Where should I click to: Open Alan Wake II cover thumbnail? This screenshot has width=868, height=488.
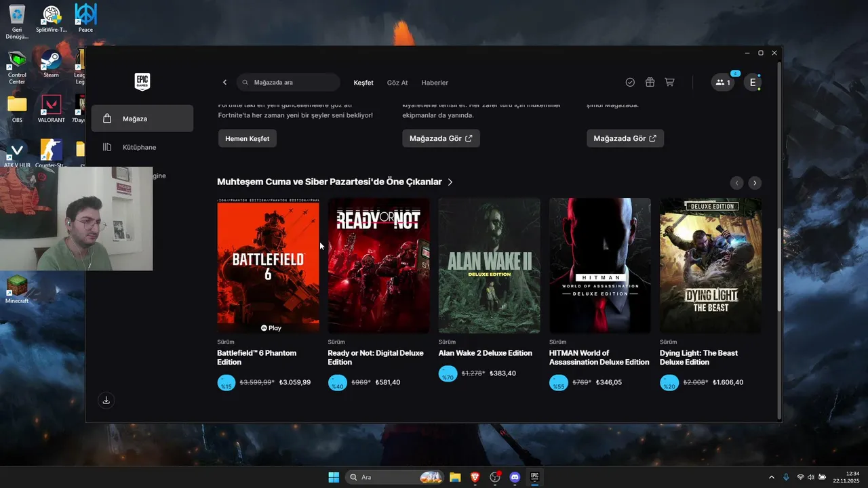[x=490, y=266]
